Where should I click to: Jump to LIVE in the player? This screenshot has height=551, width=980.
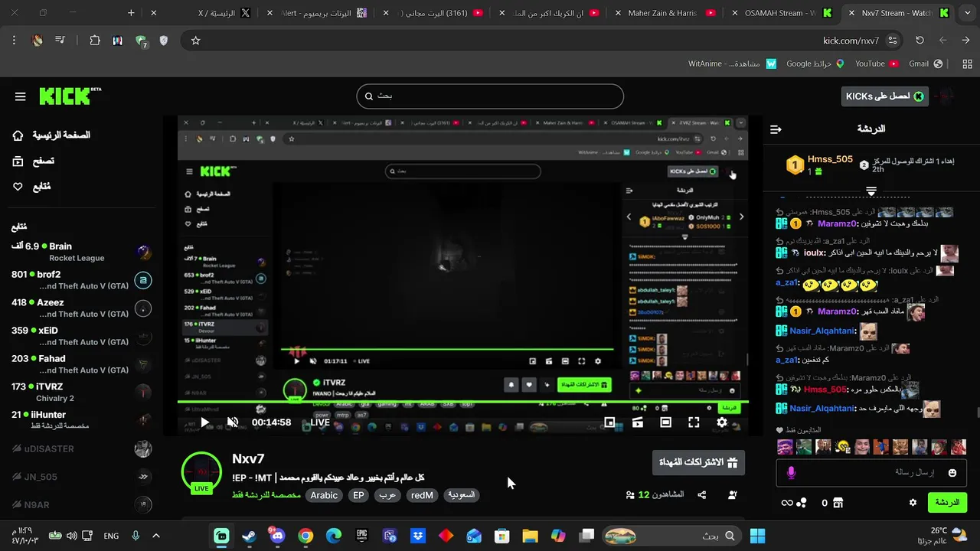(320, 422)
